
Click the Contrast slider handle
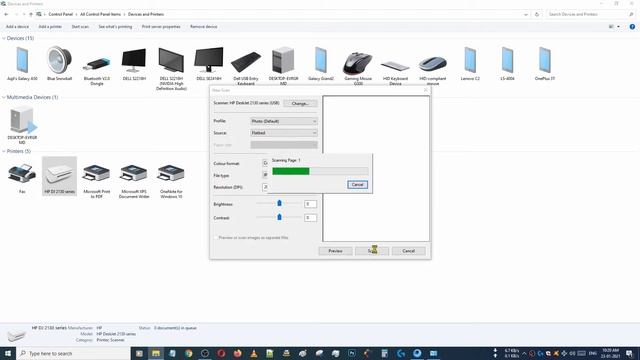click(x=279, y=217)
